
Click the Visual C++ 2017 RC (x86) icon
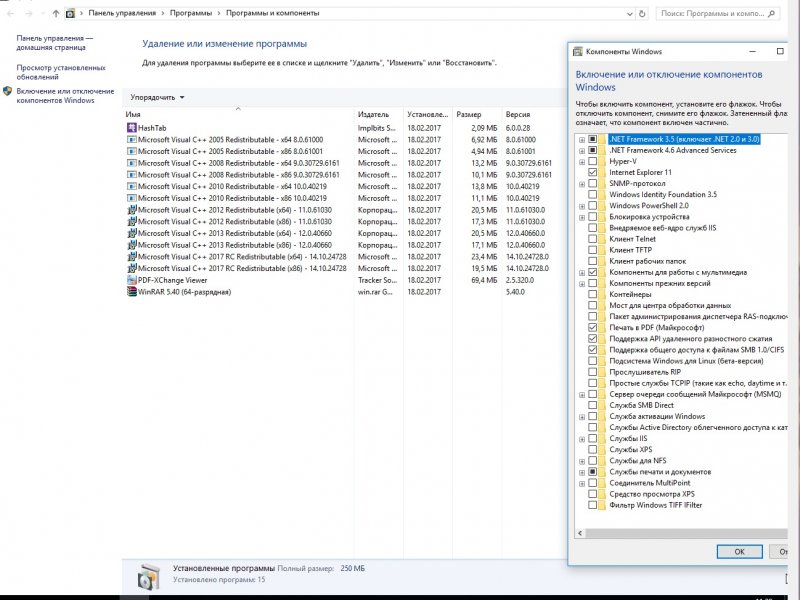(132, 268)
